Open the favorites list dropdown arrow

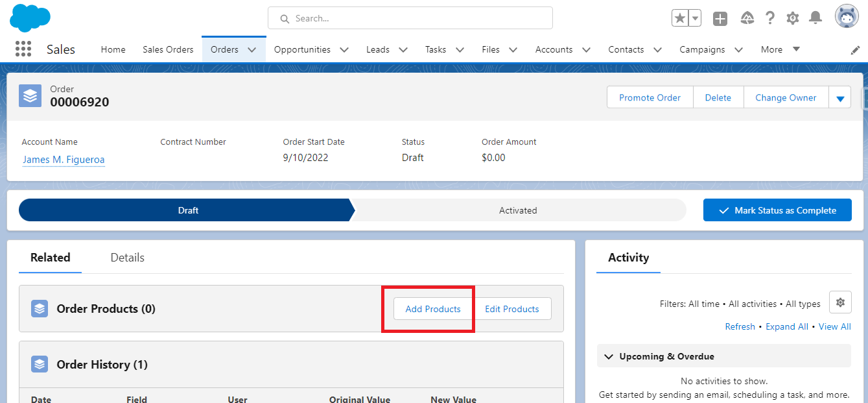[695, 18]
